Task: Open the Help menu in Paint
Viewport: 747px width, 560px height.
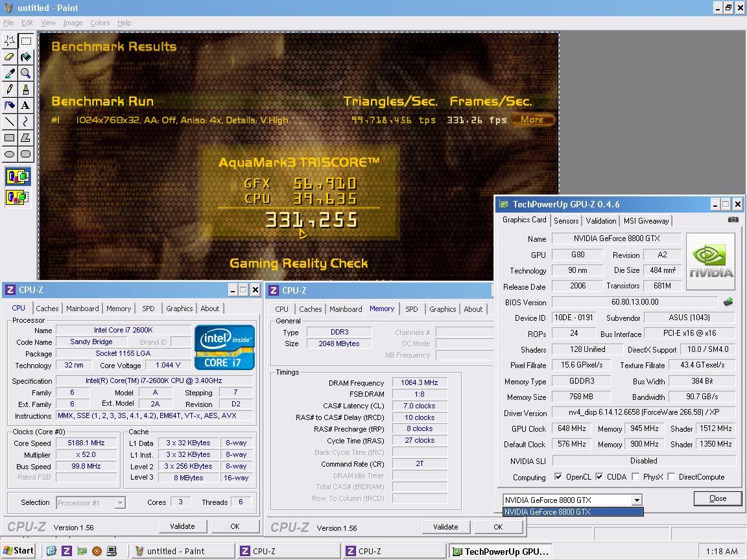Action: point(124,23)
